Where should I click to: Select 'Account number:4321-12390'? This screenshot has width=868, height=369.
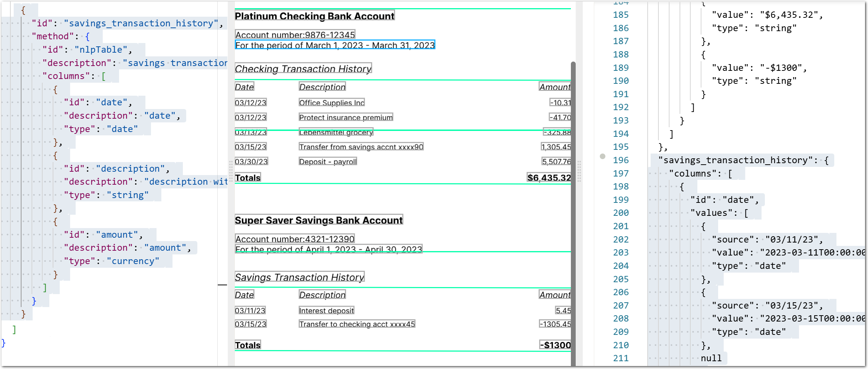click(x=295, y=239)
